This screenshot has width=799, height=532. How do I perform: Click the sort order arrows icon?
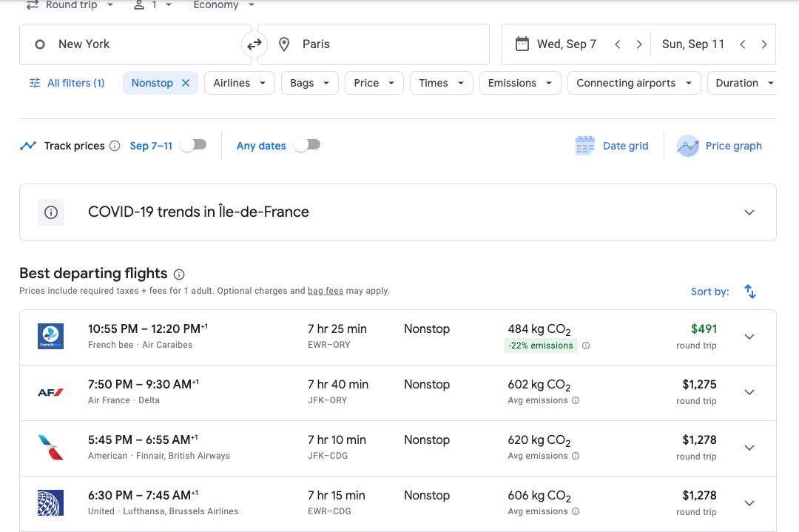click(749, 292)
